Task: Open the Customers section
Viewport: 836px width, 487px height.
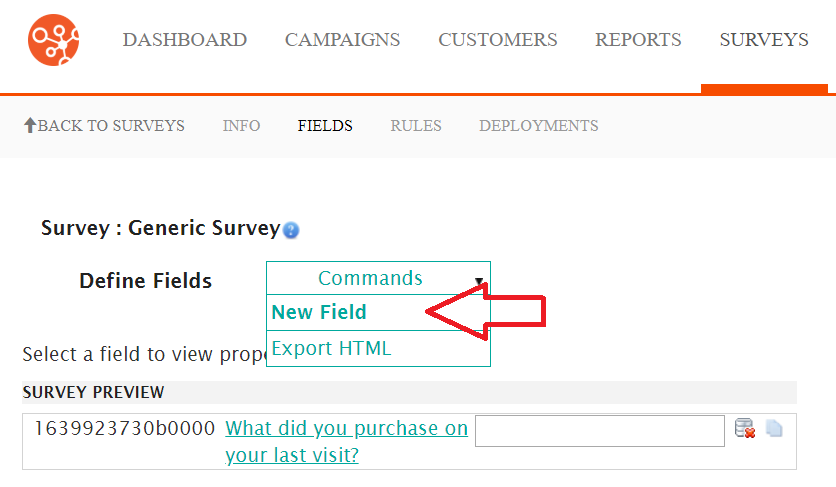Action: point(497,39)
